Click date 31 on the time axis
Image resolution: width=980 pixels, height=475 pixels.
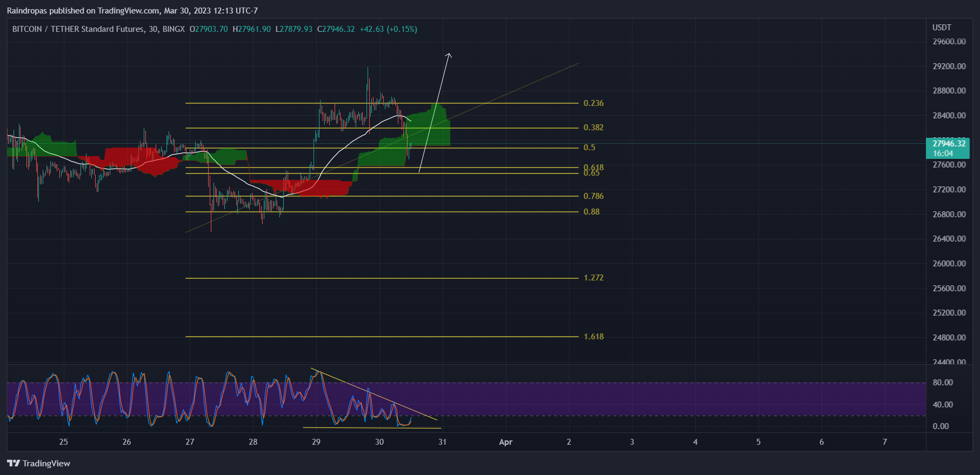(x=443, y=442)
